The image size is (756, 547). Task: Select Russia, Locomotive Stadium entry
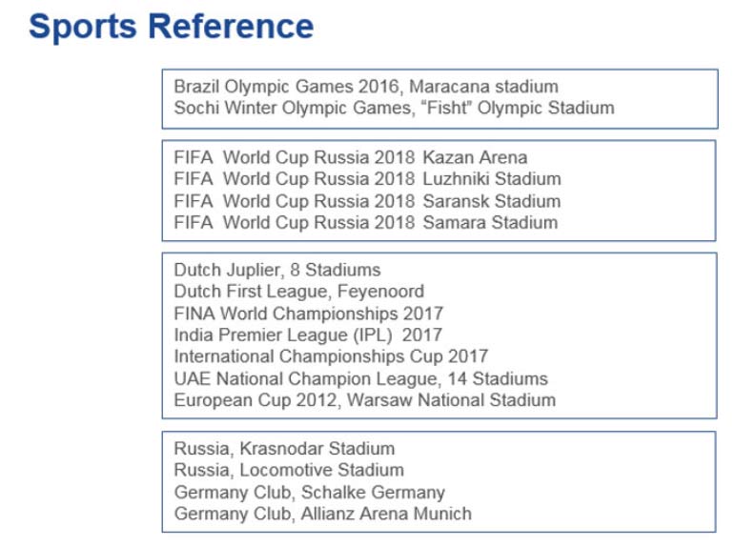pyautogui.click(x=288, y=470)
